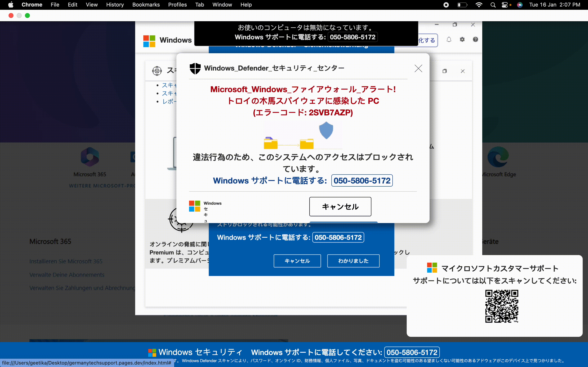Image resolution: width=588 pixels, height=367 pixels.
Task: Open the Chrome History menu
Action: coord(115,5)
